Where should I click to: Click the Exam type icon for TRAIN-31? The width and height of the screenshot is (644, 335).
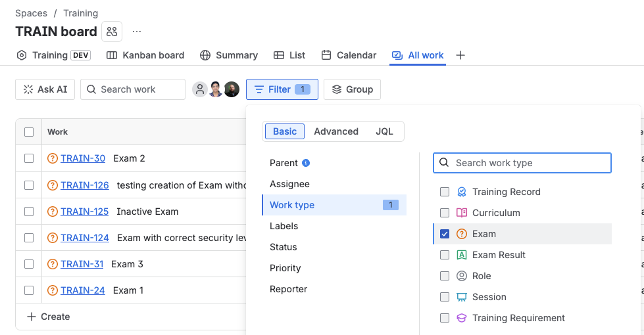[53, 264]
